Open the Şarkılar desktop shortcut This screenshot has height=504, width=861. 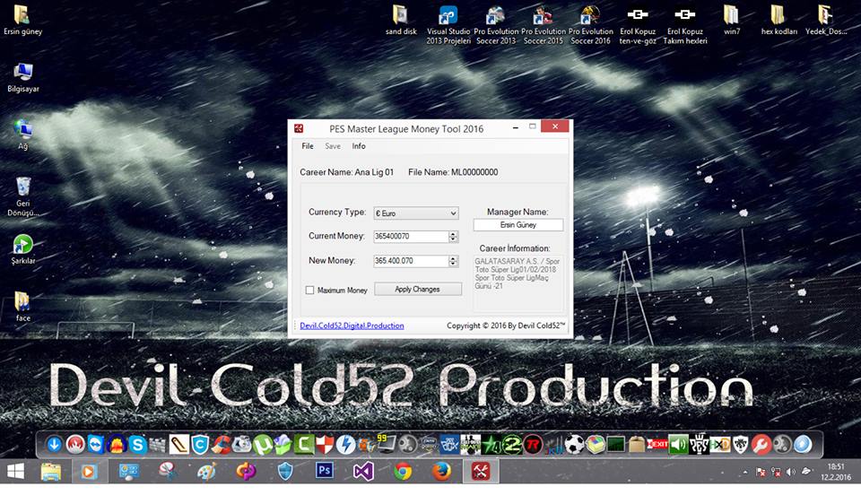point(23,250)
